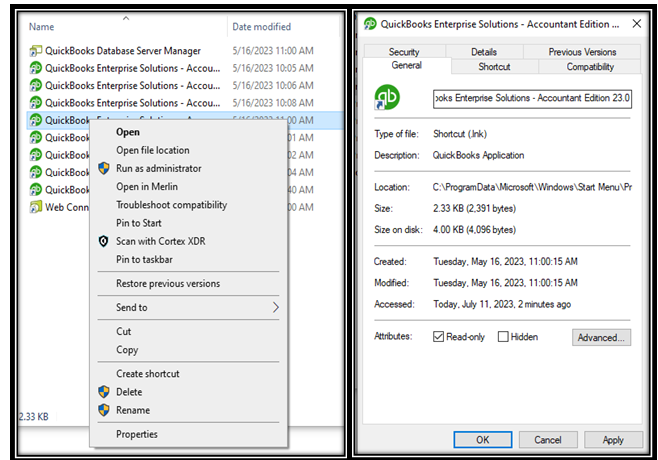Click the QuickBooks icon in Properties title bar

click(370, 24)
